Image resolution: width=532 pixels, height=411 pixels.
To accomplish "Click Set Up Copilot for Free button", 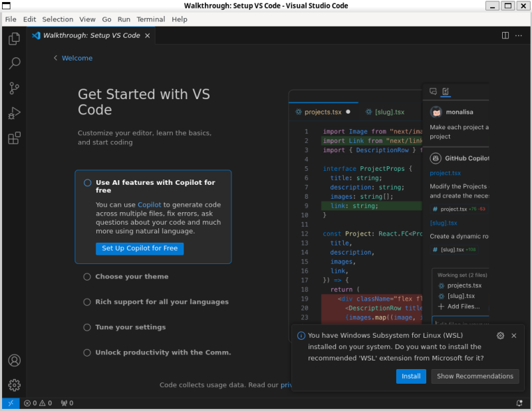I will click(140, 249).
